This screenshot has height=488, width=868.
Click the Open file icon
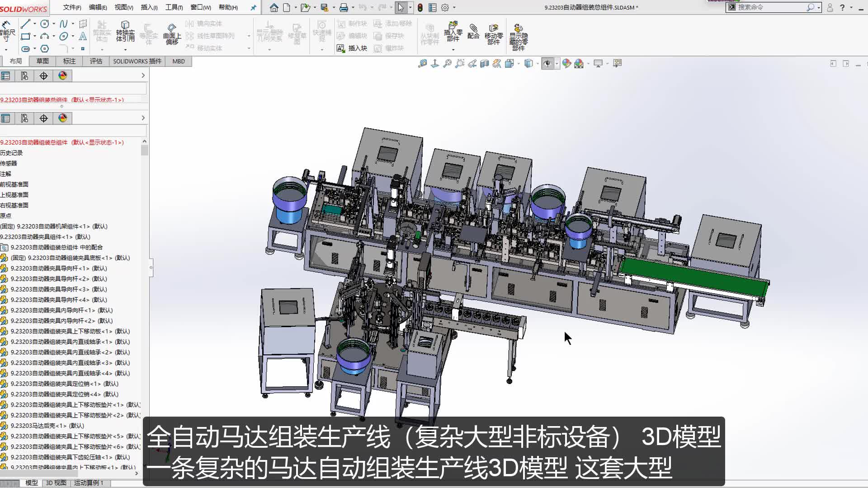click(305, 8)
